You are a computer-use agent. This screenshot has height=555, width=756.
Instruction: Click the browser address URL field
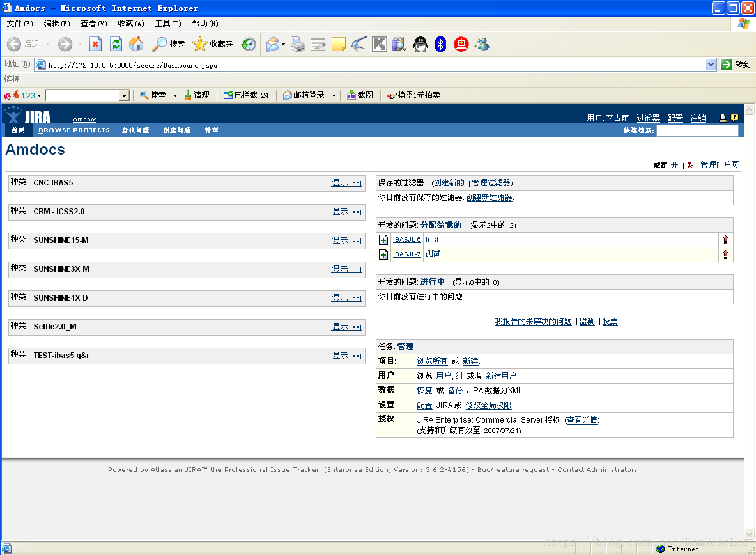coord(370,65)
